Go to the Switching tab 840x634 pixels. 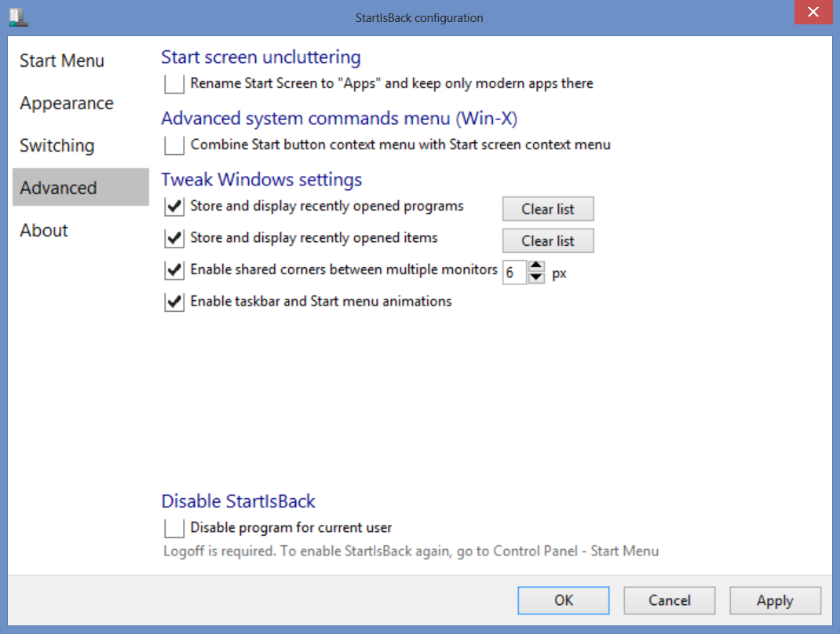point(57,146)
